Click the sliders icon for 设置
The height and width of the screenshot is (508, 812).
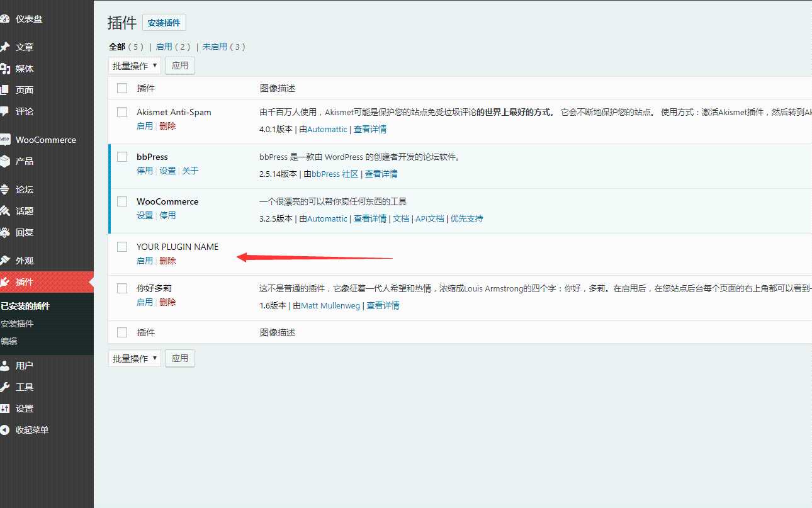4,409
